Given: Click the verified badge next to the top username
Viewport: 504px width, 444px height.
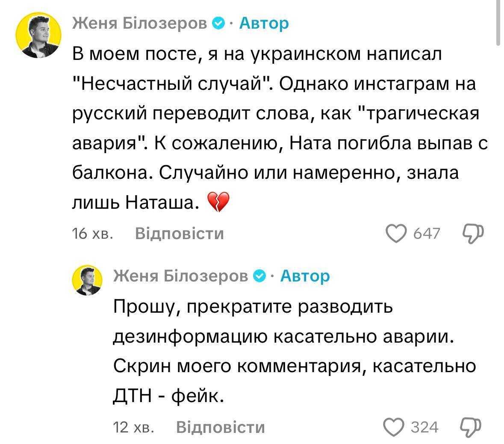Looking at the screenshot, I should [218, 24].
